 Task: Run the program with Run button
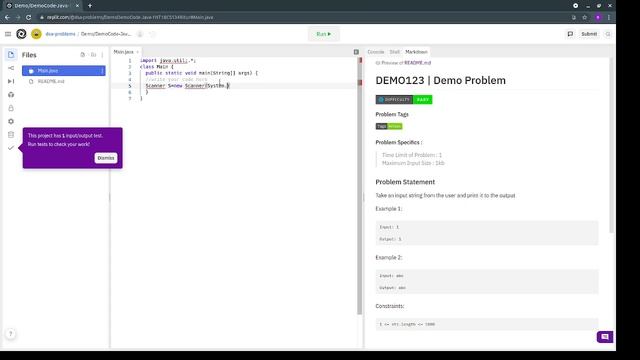point(324,34)
